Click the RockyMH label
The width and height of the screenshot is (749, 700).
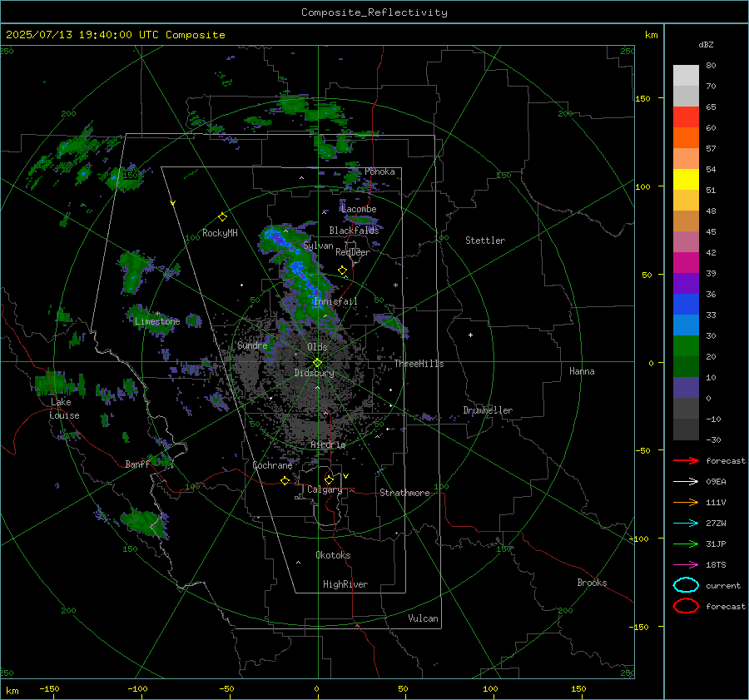coord(220,233)
